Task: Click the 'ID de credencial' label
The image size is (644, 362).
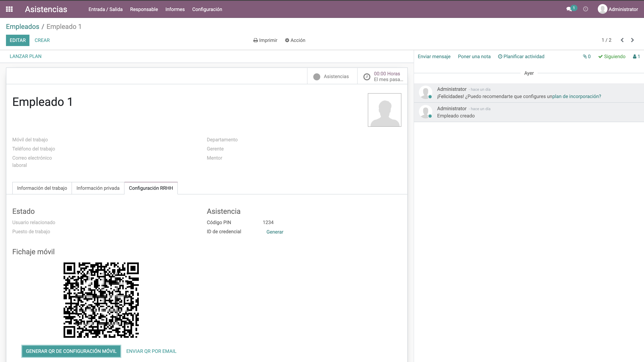Action: coord(224,232)
